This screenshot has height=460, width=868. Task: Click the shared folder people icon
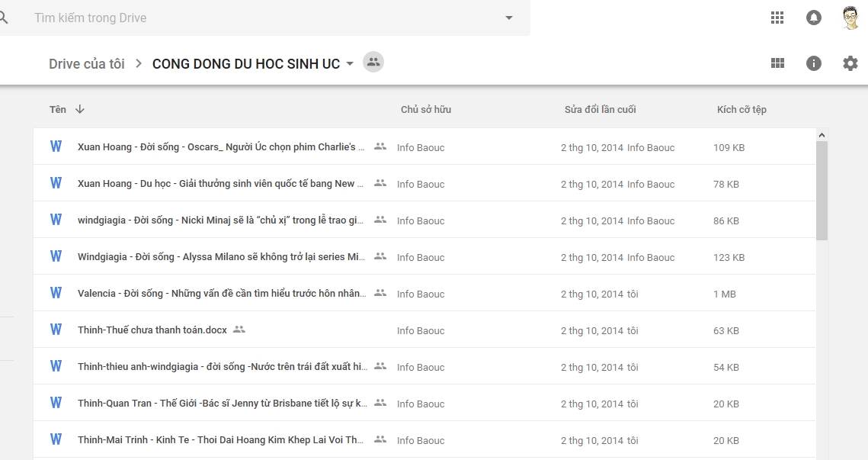(373, 62)
